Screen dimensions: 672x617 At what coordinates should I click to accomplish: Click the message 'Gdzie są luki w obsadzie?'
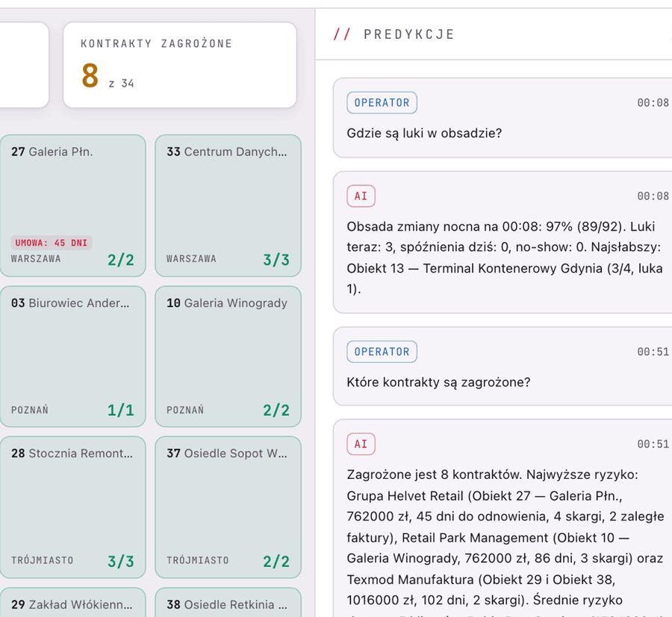point(424,134)
